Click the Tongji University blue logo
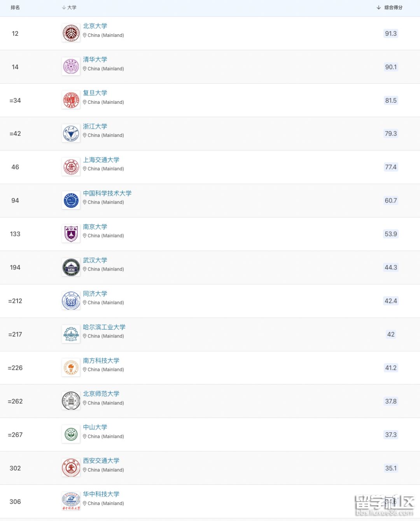 [x=71, y=301]
